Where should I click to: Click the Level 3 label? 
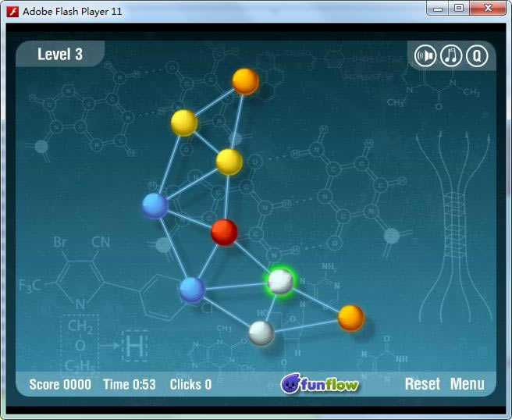click(60, 54)
